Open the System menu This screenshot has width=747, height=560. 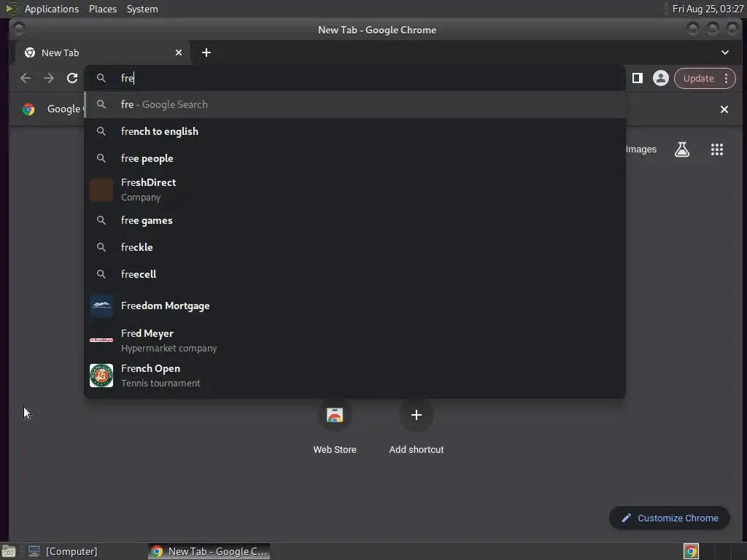[x=142, y=9]
